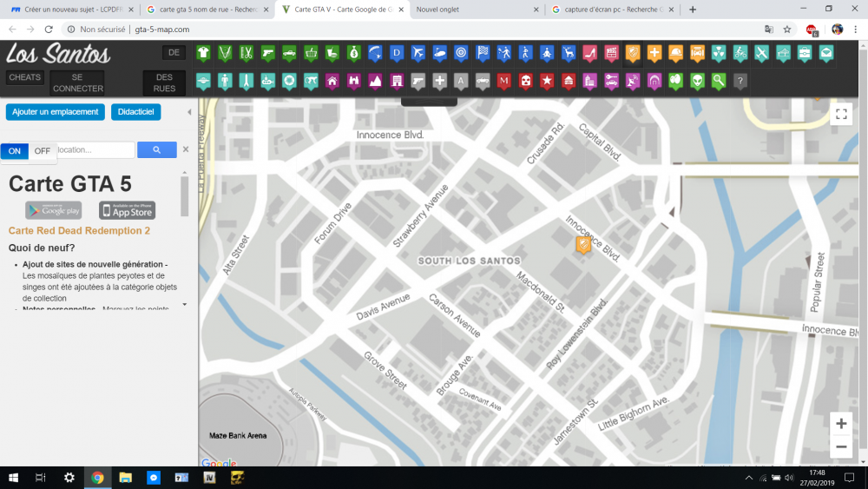Image resolution: width=868 pixels, height=489 pixels.
Task: Toggle the tennis player marker filter
Action: pyautogui.click(x=504, y=54)
